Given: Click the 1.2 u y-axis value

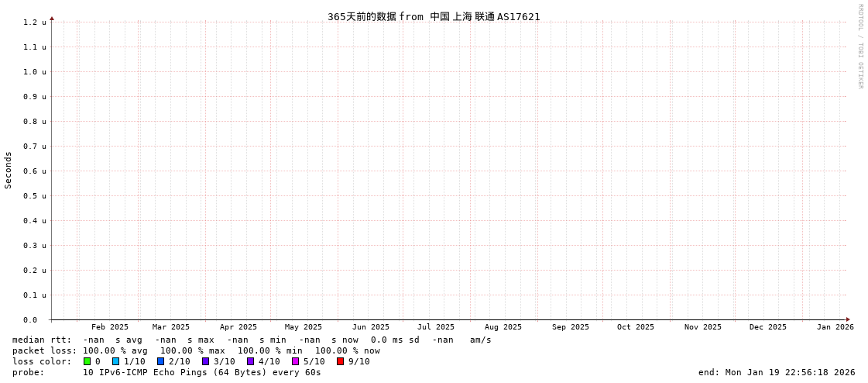Looking at the screenshot, I should pos(34,22).
